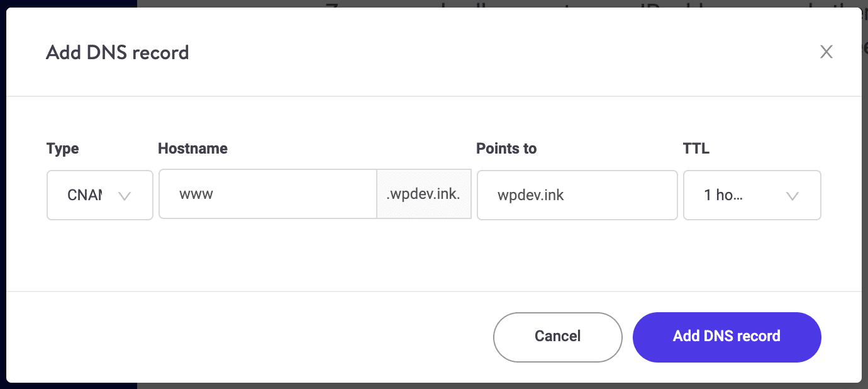This screenshot has width=868, height=389.
Task: Click the Add DNS record dialog title
Action: click(117, 53)
